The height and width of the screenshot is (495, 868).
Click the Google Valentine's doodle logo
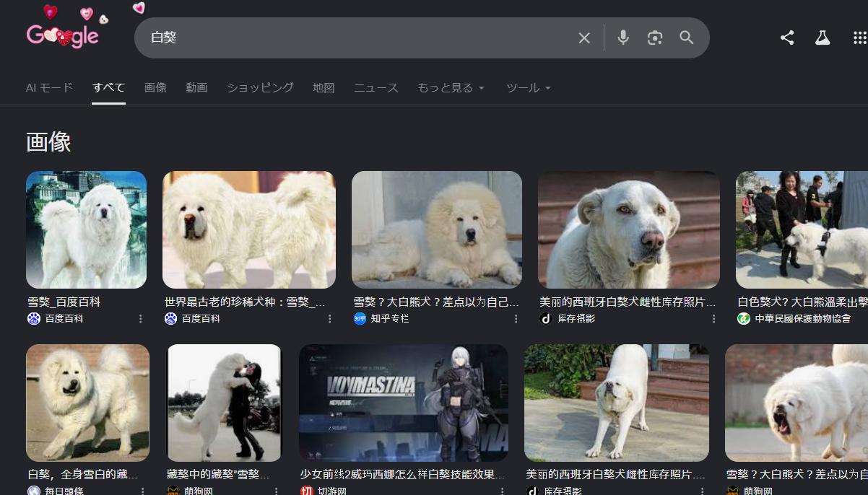63,35
